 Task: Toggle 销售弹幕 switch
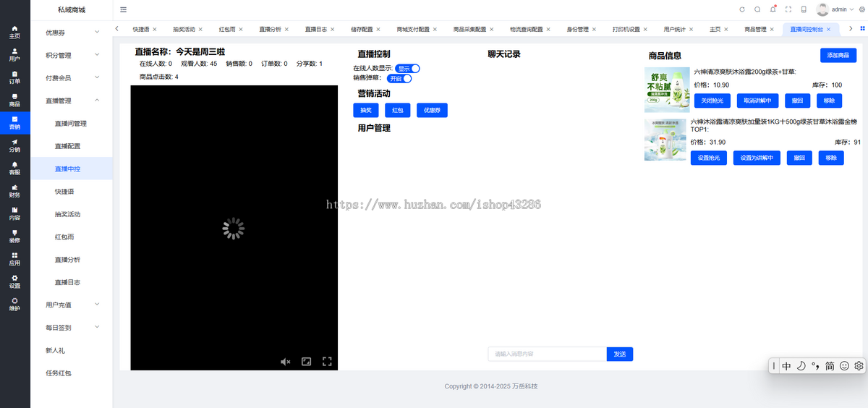point(399,78)
